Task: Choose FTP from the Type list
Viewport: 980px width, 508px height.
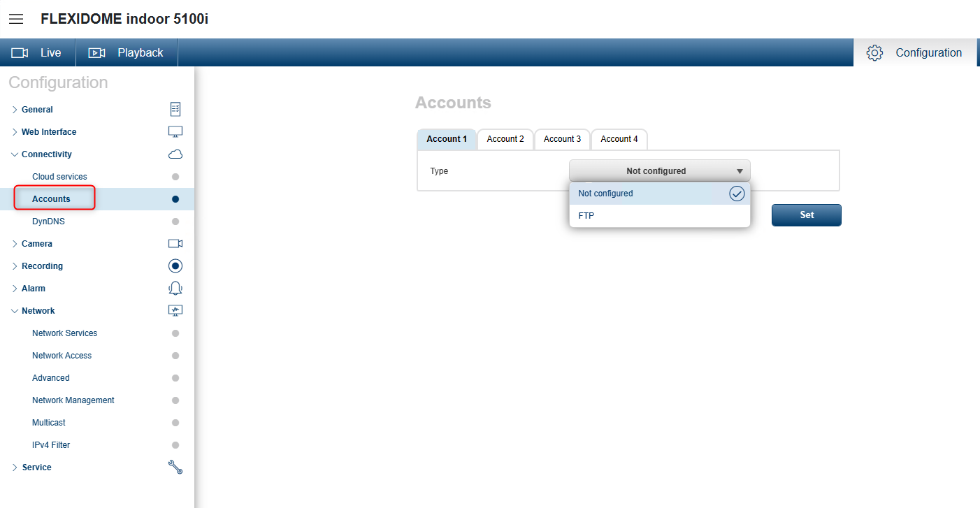Action: click(660, 216)
